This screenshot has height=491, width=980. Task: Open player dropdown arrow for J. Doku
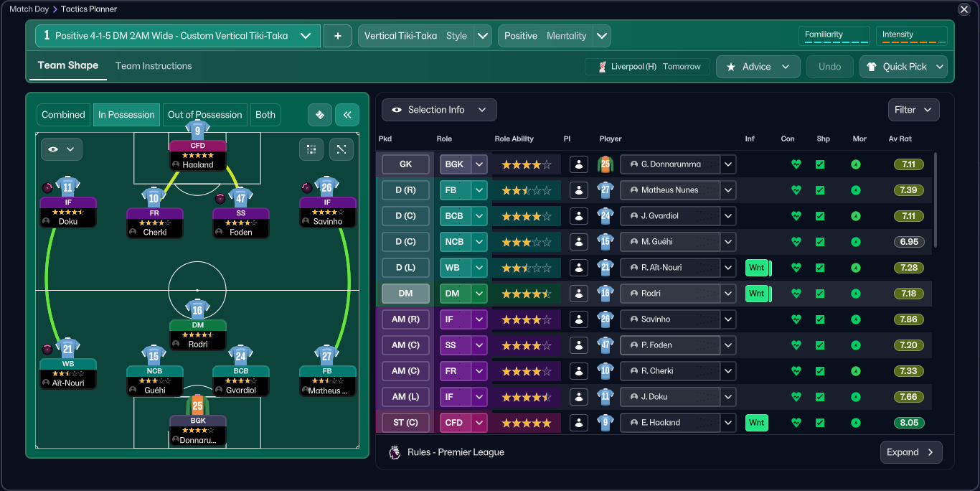pos(728,397)
